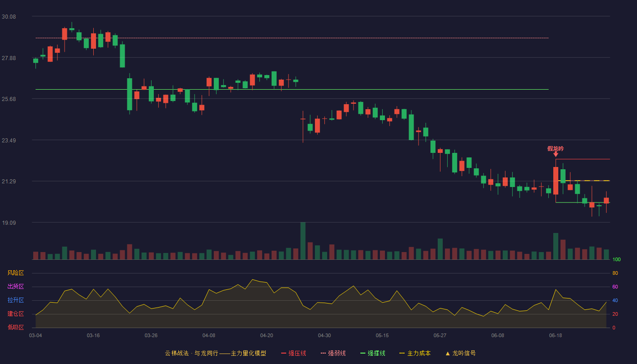637x364 pixels.
Task: Click the 27.88 price axis label
Action: [x=9, y=58]
